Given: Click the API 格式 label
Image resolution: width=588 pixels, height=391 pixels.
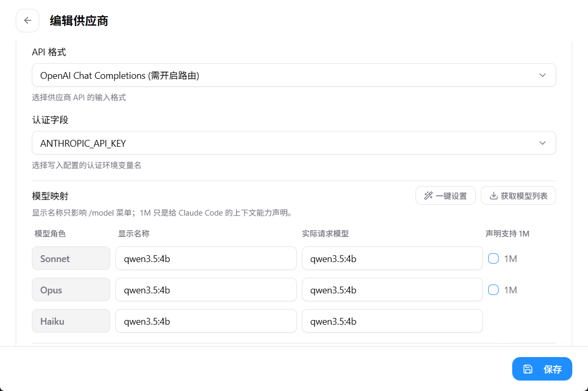Looking at the screenshot, I should coord(49,52).
